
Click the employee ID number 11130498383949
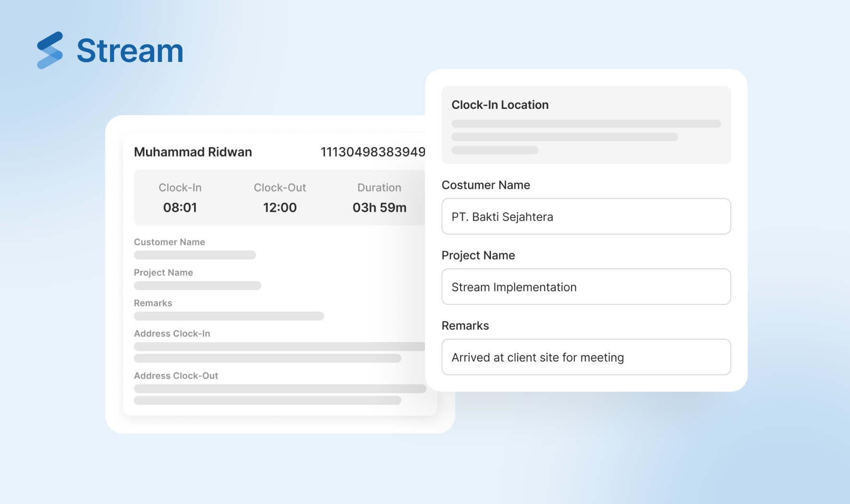[372, 152]
